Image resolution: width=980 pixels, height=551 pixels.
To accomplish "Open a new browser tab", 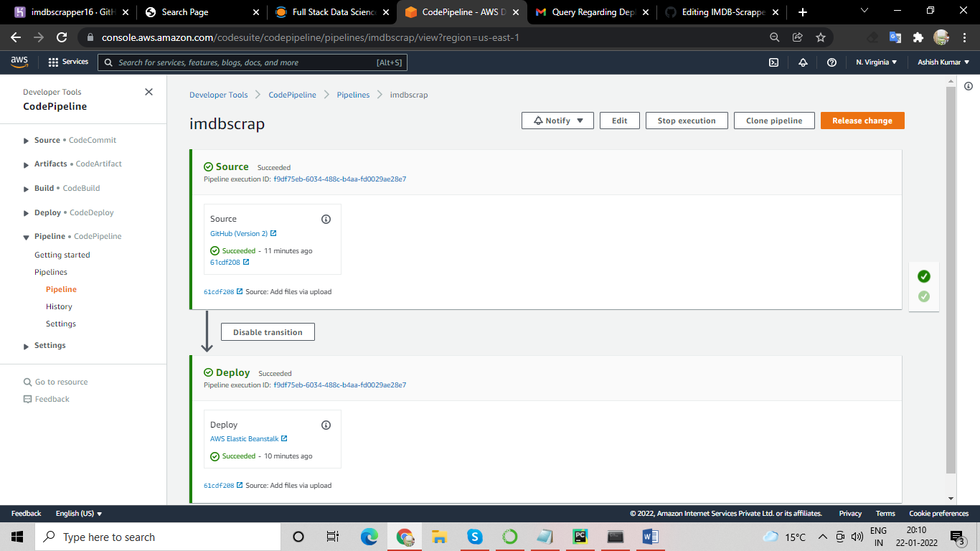I will 802,12.
